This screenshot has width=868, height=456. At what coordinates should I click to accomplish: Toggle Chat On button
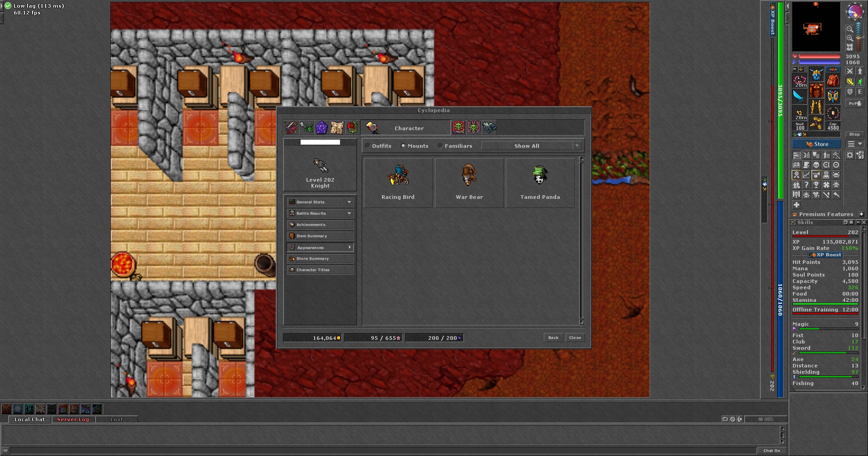772,451
